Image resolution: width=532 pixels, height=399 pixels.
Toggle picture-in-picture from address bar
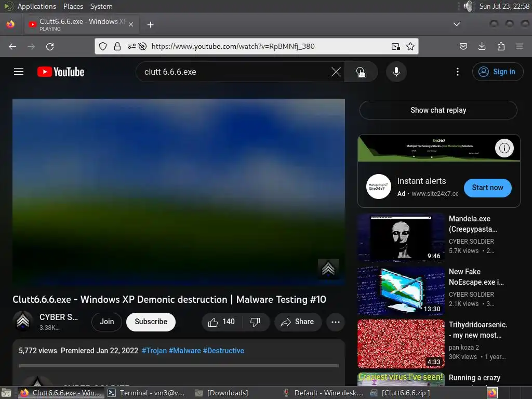click(395, 46)
